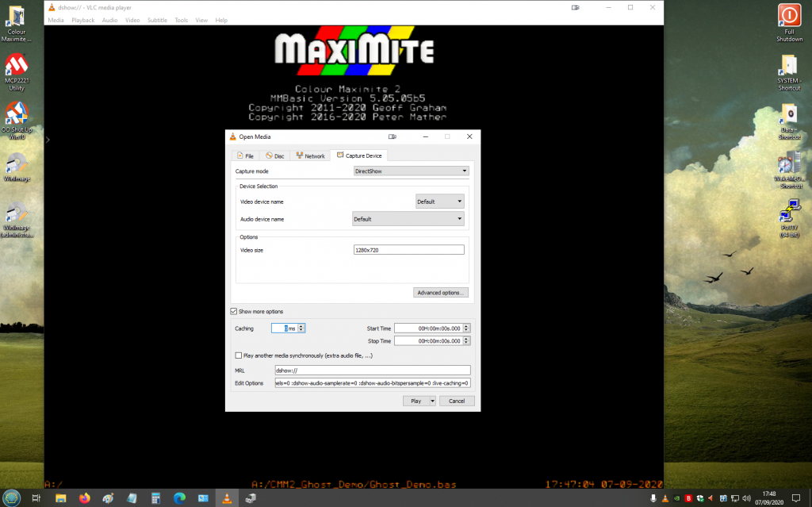Open the red B tray icon
Image resolution: width=812 pixels, height=507 pixels.
[x=688, y=498]
